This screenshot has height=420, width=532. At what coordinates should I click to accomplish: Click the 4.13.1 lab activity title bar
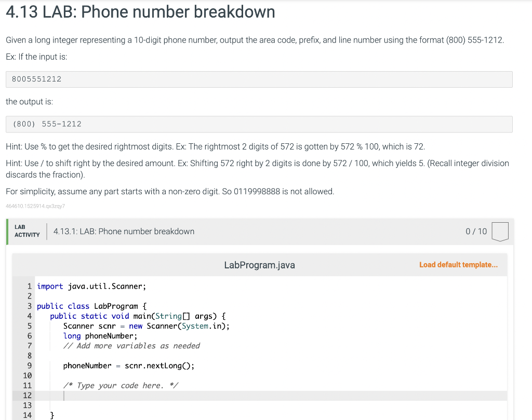(124, 232)
